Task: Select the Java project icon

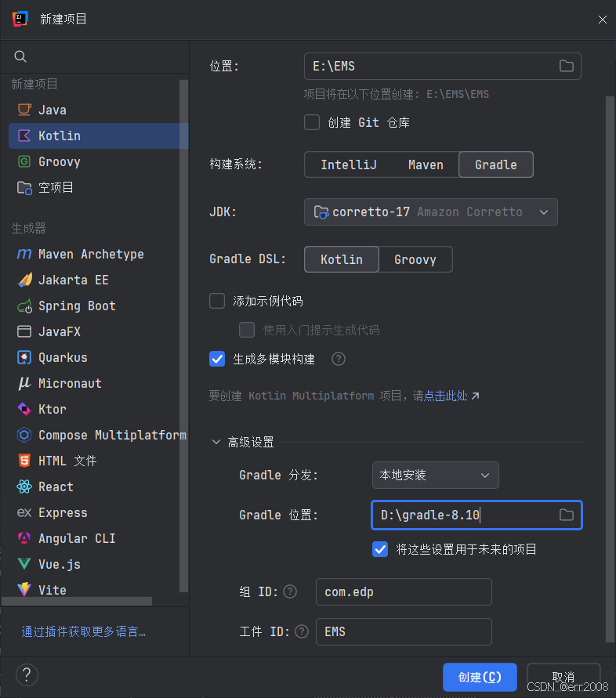Action: pyautogui.click(x=24, y=110)
